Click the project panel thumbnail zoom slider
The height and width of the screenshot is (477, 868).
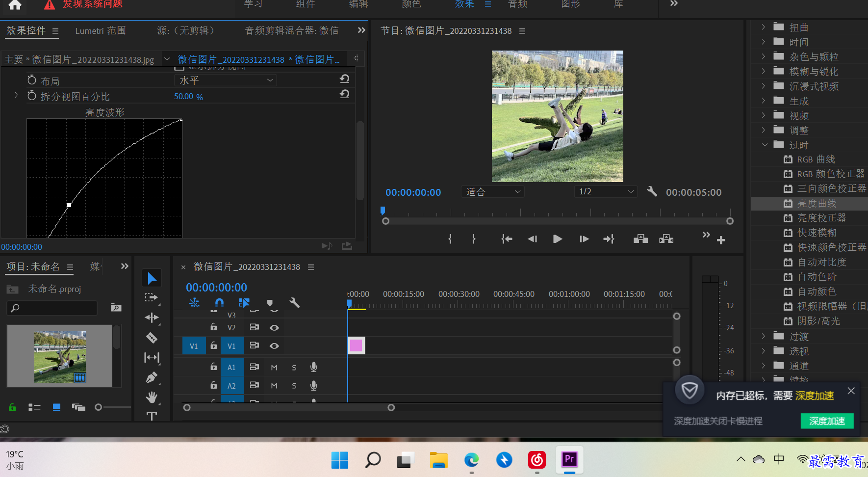99,407
